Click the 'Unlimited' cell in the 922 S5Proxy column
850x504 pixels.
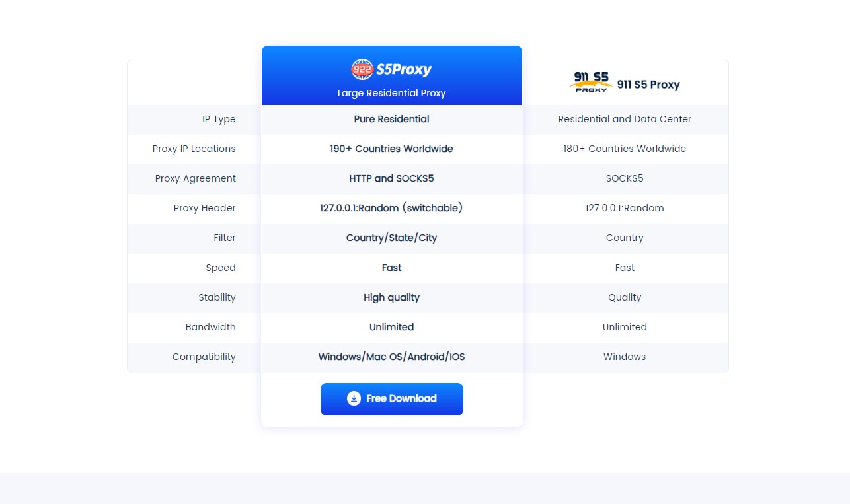(x=391, y=327)
